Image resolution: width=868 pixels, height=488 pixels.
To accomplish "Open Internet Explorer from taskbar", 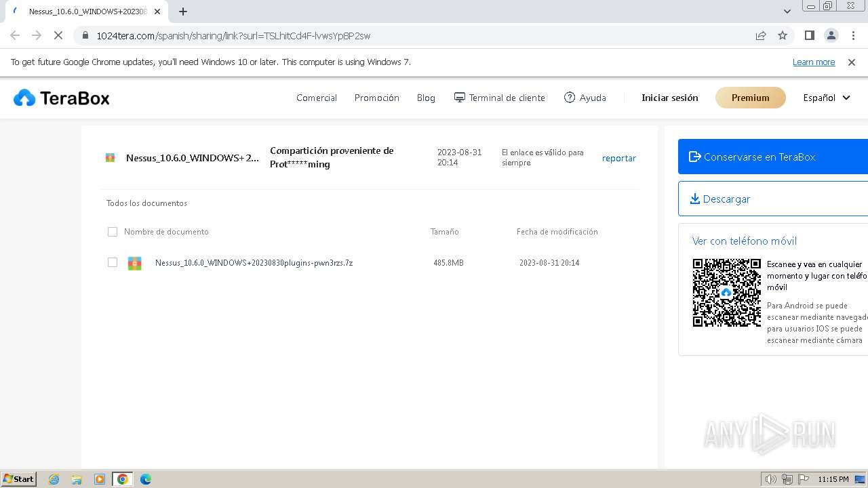I will pyautogui.click(x=54, y=479).
